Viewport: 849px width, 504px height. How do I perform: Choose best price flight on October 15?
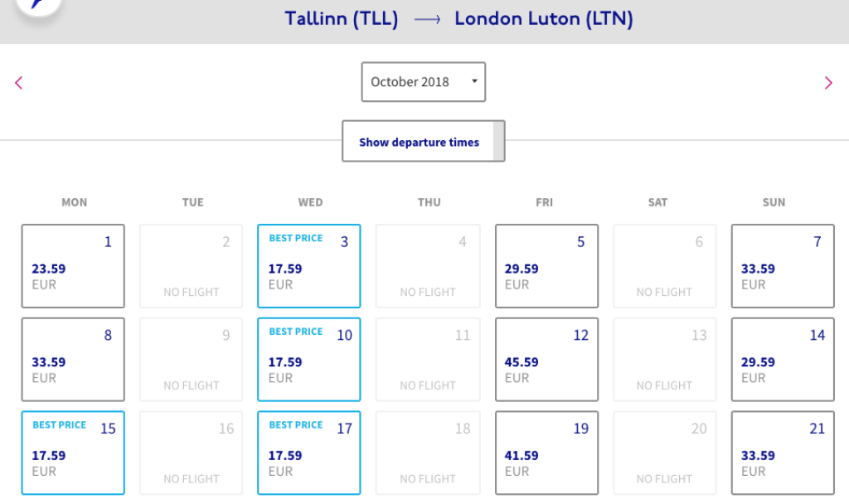click(73, 453)
